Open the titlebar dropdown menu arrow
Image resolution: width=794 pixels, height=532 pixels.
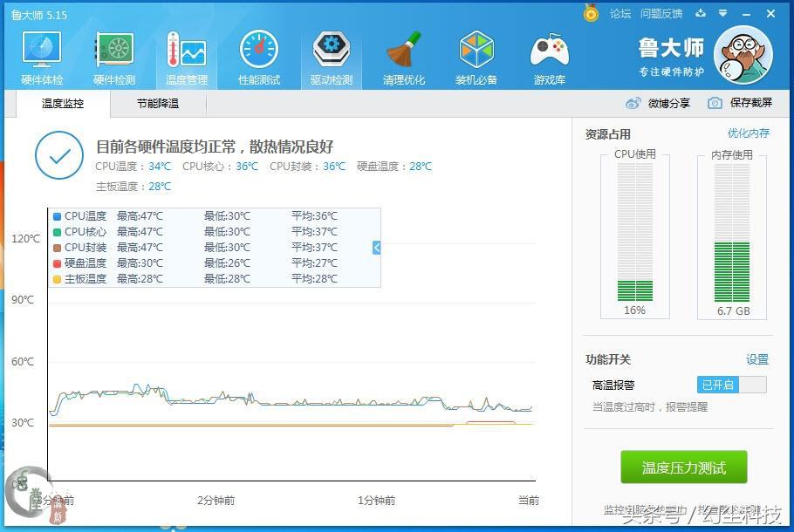[x=721, y=14]
